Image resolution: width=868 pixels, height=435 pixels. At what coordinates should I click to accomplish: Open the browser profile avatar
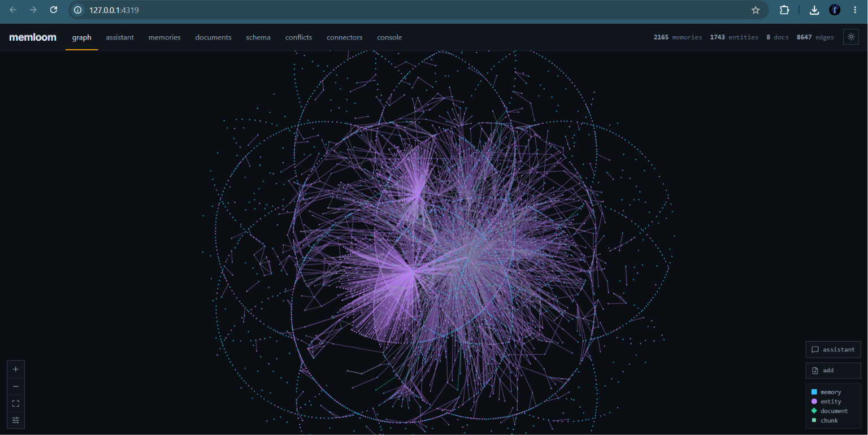(835, 10)
